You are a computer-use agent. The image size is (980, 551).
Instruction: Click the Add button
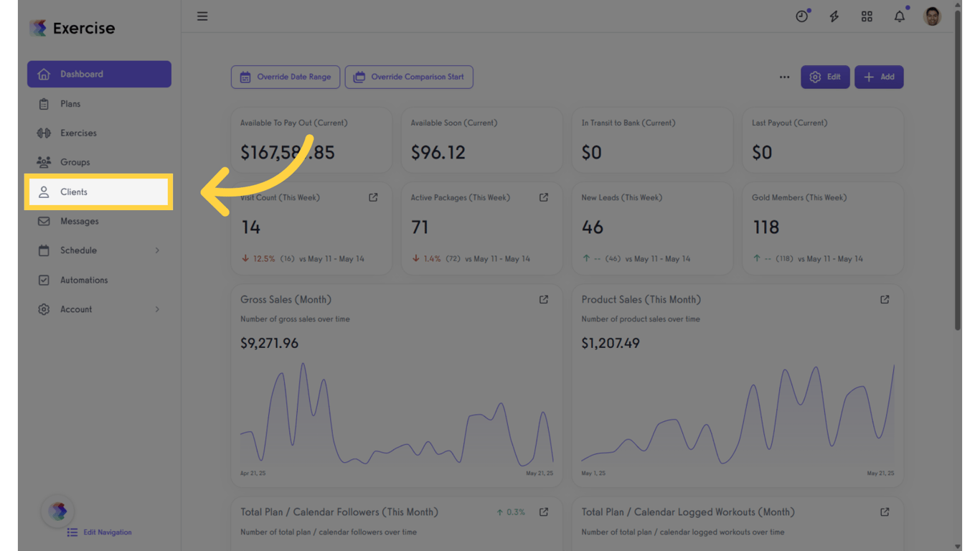pyautogui.click(x=879, y=77)
